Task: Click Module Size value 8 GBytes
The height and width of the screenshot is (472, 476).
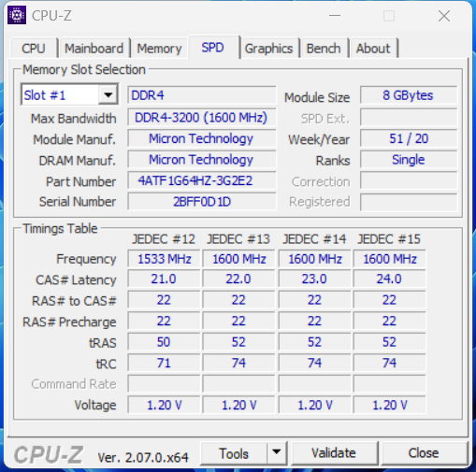Action: point(409,95)
